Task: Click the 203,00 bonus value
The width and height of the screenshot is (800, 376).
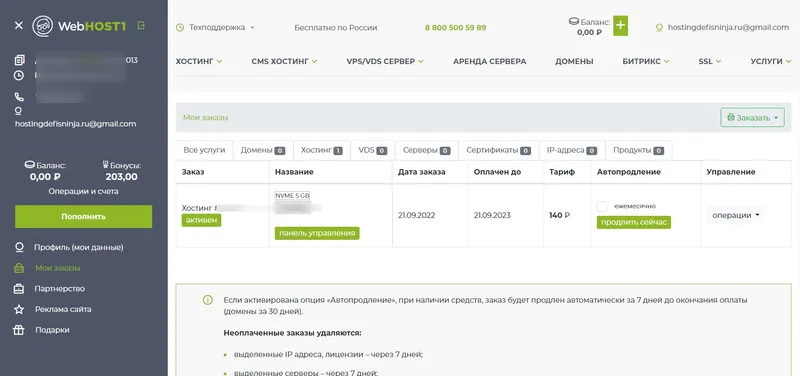Action: (121, 177)
